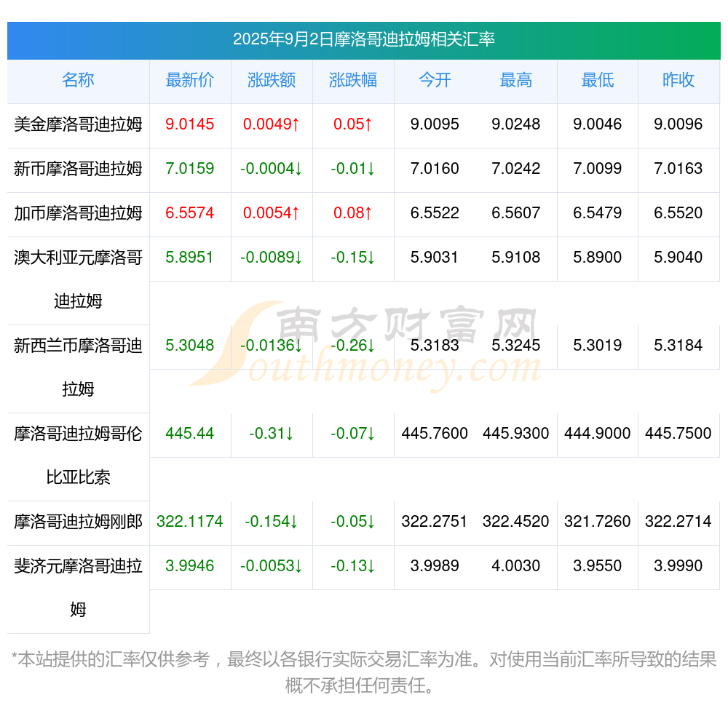Click change percent 0.08↑
Viewport: 728px width, 708px height.
[353, 213]
